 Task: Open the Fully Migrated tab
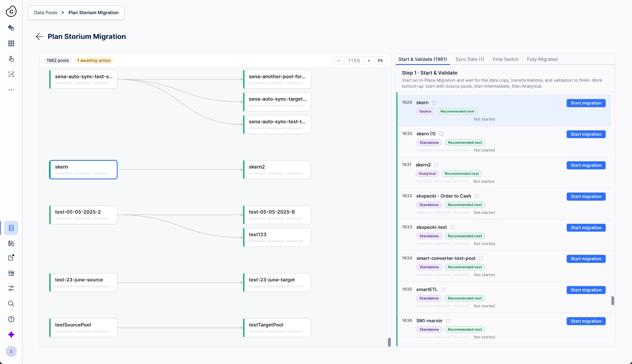[542, 59]
